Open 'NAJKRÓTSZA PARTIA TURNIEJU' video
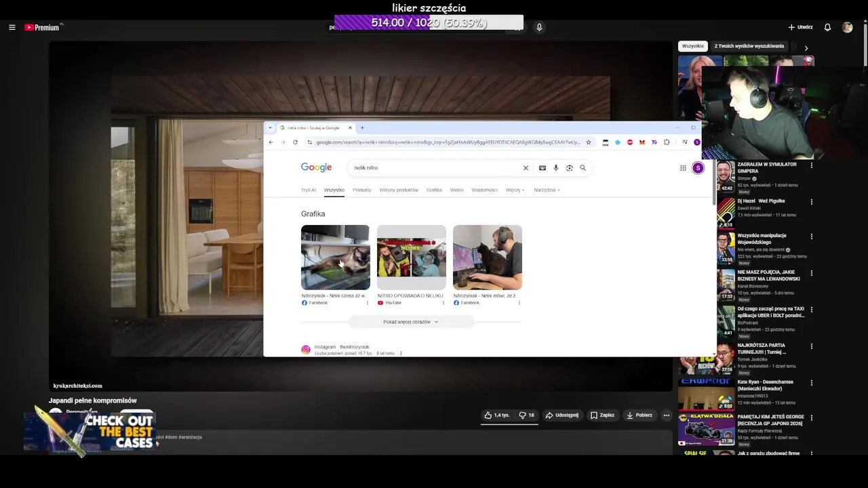The image size is (868, 488). tap(762, 348)
